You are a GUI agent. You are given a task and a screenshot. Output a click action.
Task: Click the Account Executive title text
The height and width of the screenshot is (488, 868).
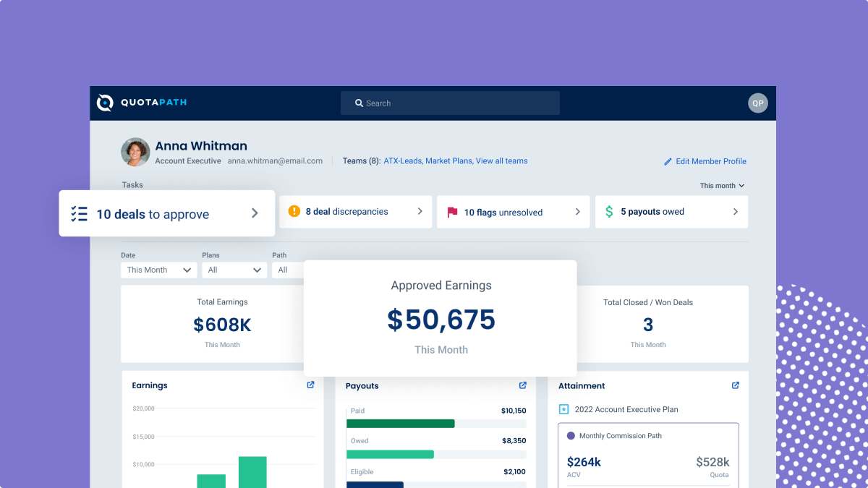coord(188,160)
